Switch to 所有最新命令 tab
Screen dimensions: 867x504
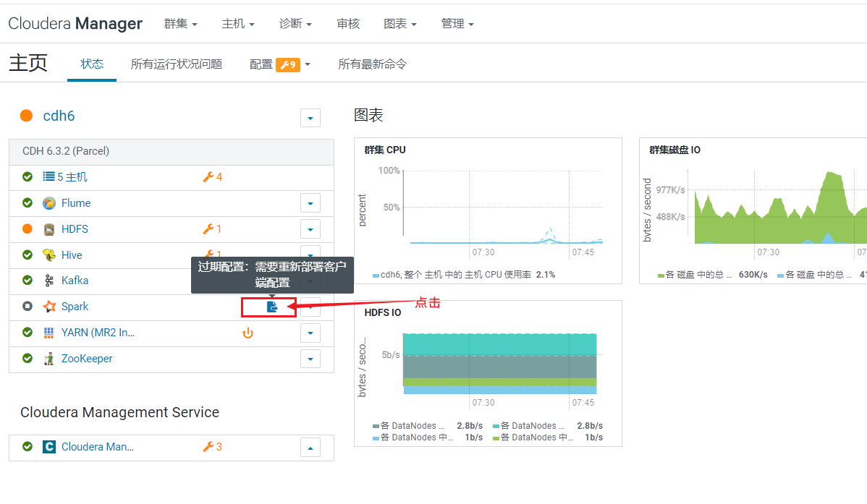click(372, 64)
